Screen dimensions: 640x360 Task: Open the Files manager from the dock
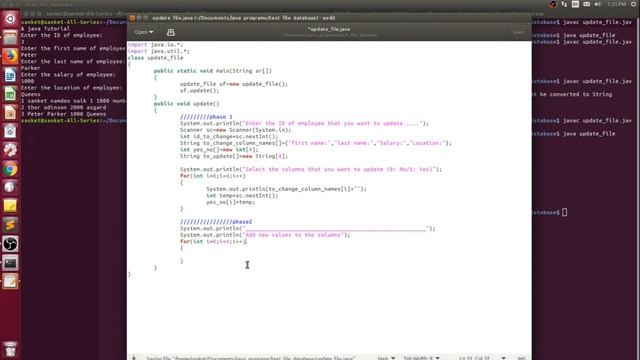(10, 38)
